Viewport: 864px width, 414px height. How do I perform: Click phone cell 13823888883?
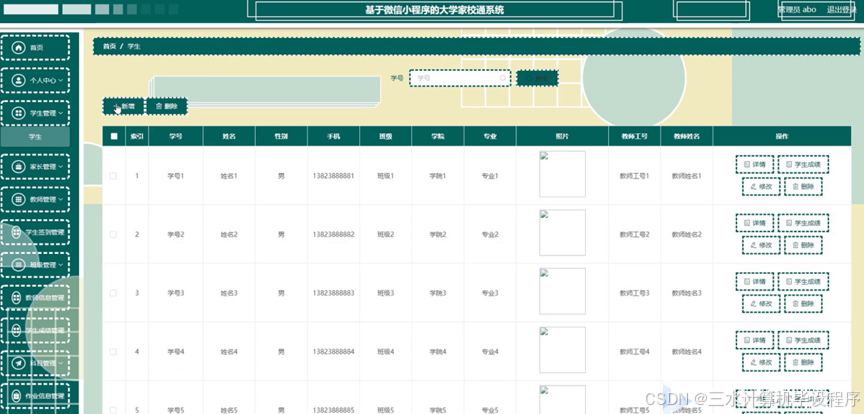333,293
